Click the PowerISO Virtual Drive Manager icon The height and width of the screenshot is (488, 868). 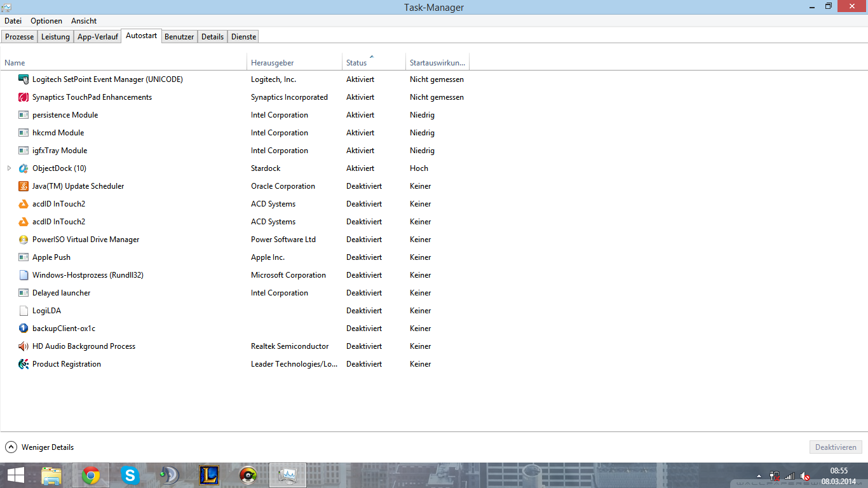pyautogui.click(x=24, y=240)
